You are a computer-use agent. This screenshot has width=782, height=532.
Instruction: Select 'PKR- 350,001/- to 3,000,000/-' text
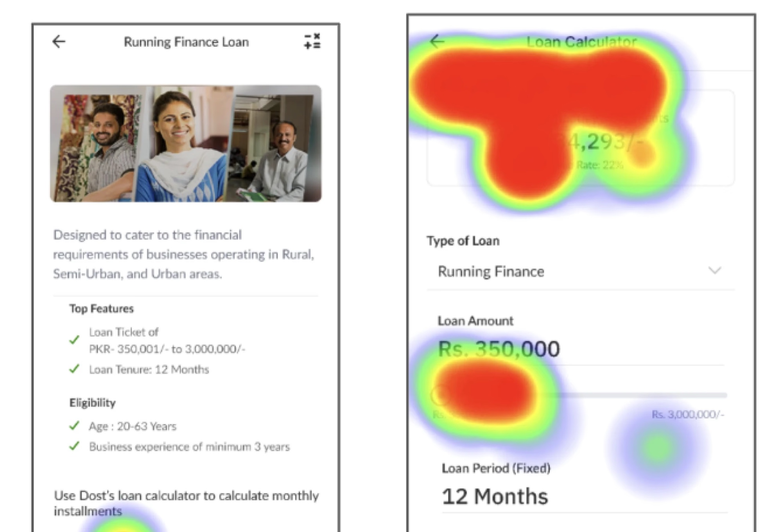167,349
